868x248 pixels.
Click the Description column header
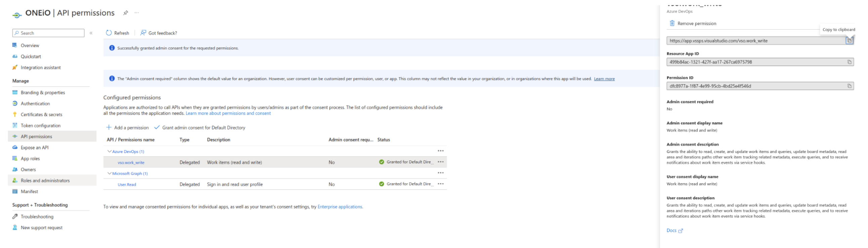[218, 139]
